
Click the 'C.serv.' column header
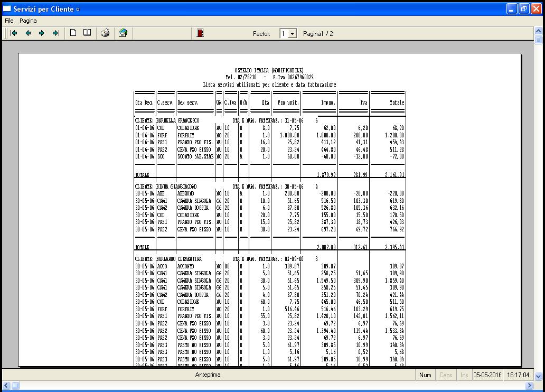coord(165,102)
